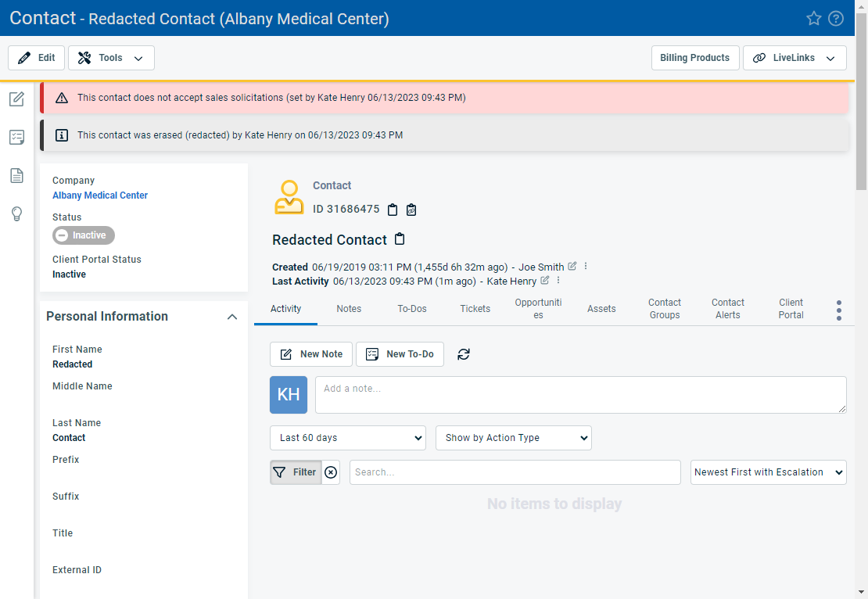Screen dimensions: 868x599
Task: Switch to the Contact Alerts tab
Action: click(727, 309)
